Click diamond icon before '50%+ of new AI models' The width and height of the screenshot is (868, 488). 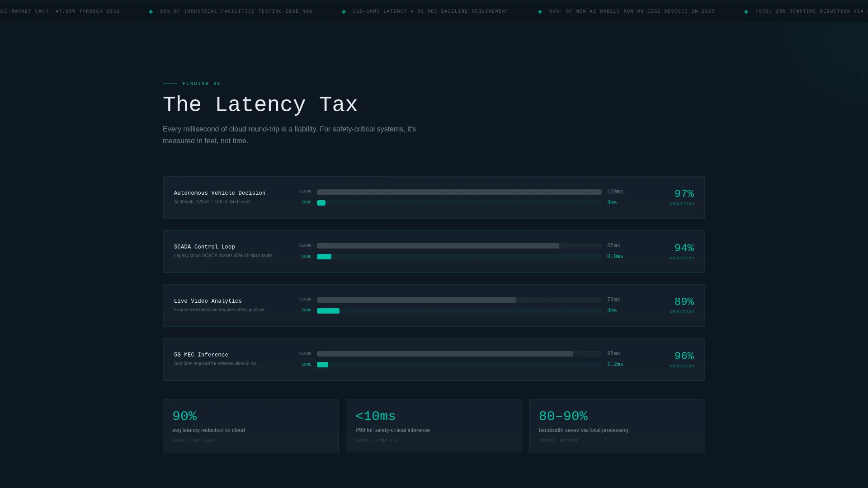pyautogui.click(x=540, y=12)
